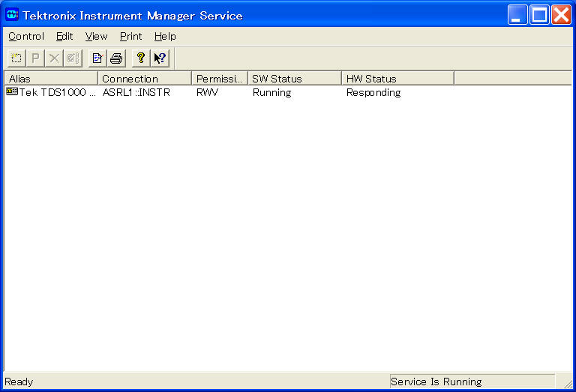Maximize the Instrument Manager window
Screen dimensions: 576x392
tap(539, 15)
